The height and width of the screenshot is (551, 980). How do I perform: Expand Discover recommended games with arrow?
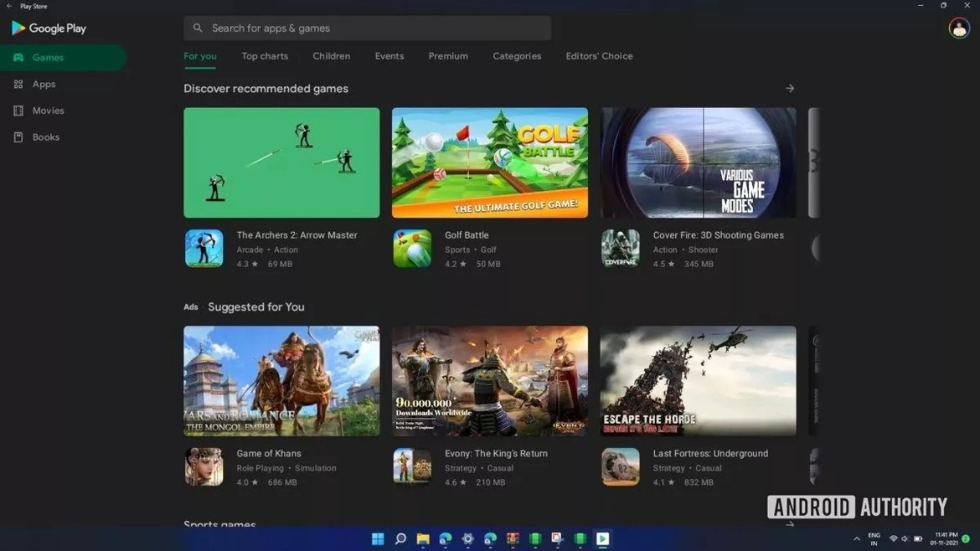[790, 89]
